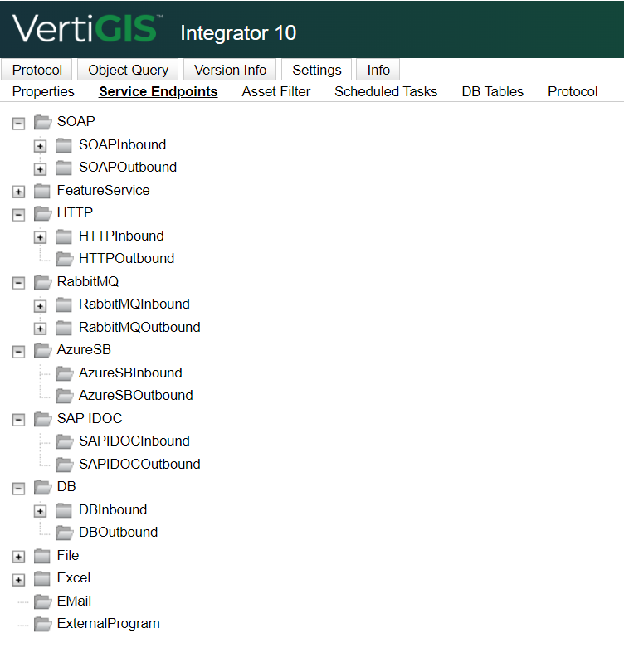624x672 pixels.
Task: Collapse the SAP IDOC tree node
Action: tap(18, 420)
